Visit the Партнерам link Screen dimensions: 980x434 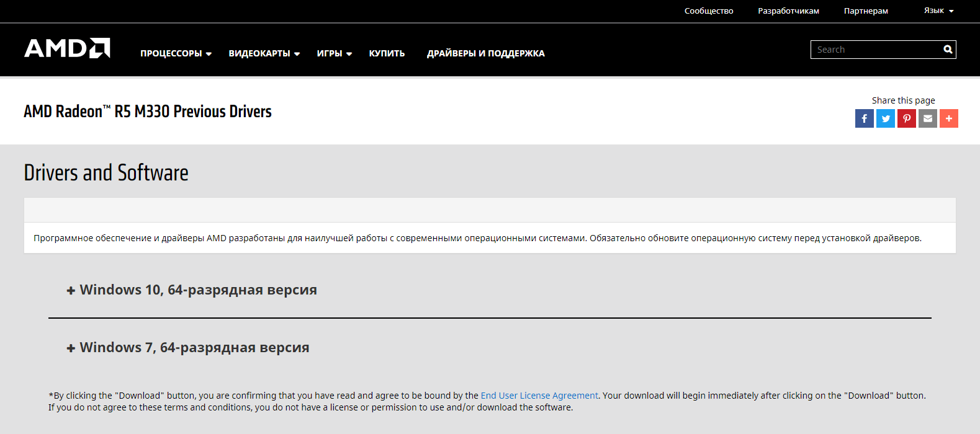[865, 11]
